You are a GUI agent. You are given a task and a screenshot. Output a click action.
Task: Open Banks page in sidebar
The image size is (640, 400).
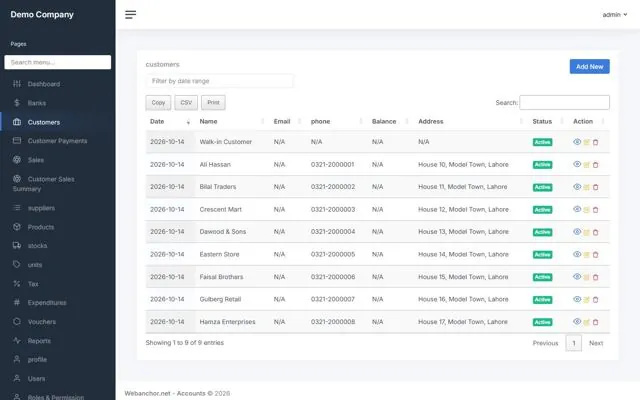tap(58, 103)
